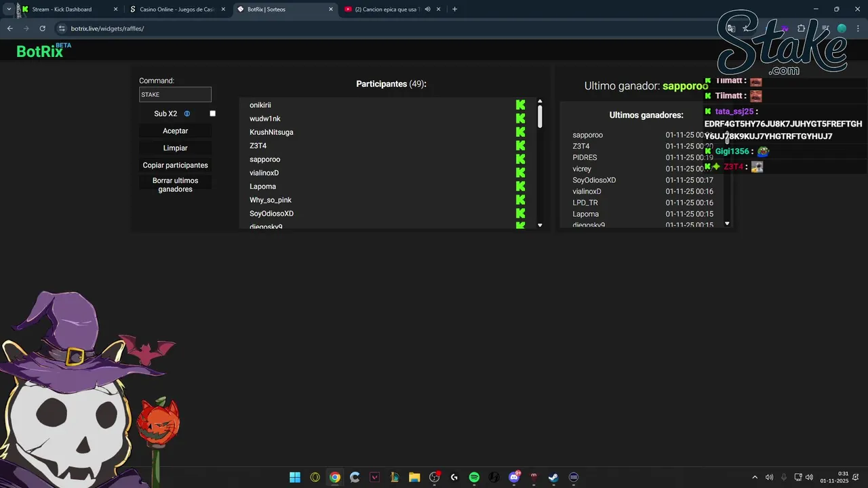Screen dimensions: 868x488
Task: Click Borrar ultimos ganadores button
Action: pos(176,185)
